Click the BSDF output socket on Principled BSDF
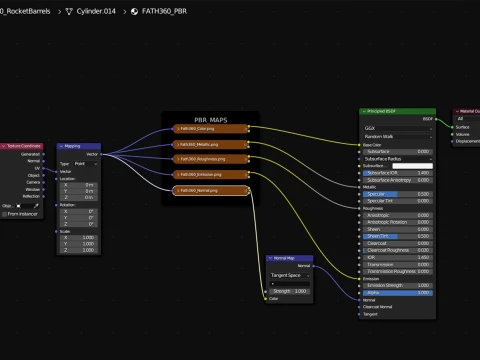 coord(436,119)
